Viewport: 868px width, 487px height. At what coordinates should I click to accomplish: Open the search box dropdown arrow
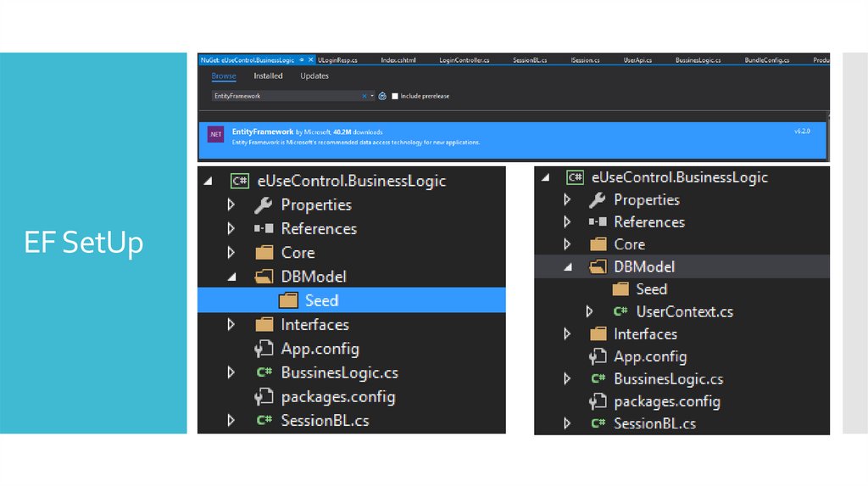click(372, 96)
